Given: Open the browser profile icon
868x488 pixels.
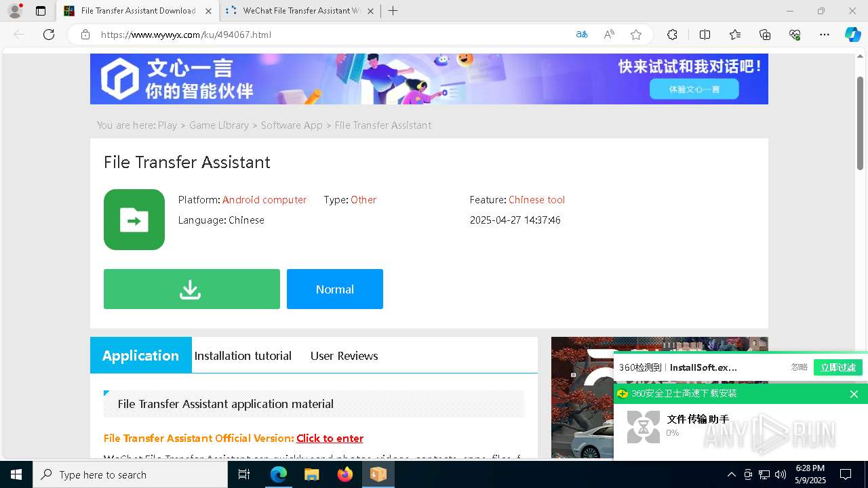Looking at the screenshot, I should pos(15,11).
